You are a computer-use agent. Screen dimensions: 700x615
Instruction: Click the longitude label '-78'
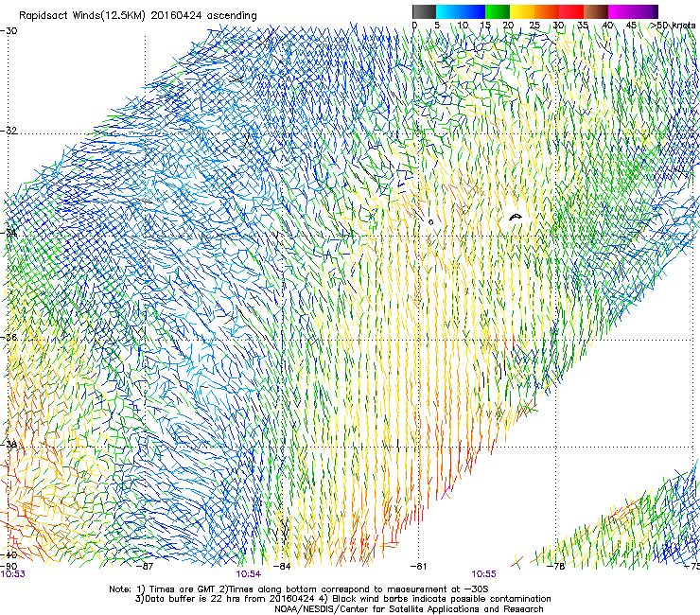pyautogui.click(x=556, y=567)
